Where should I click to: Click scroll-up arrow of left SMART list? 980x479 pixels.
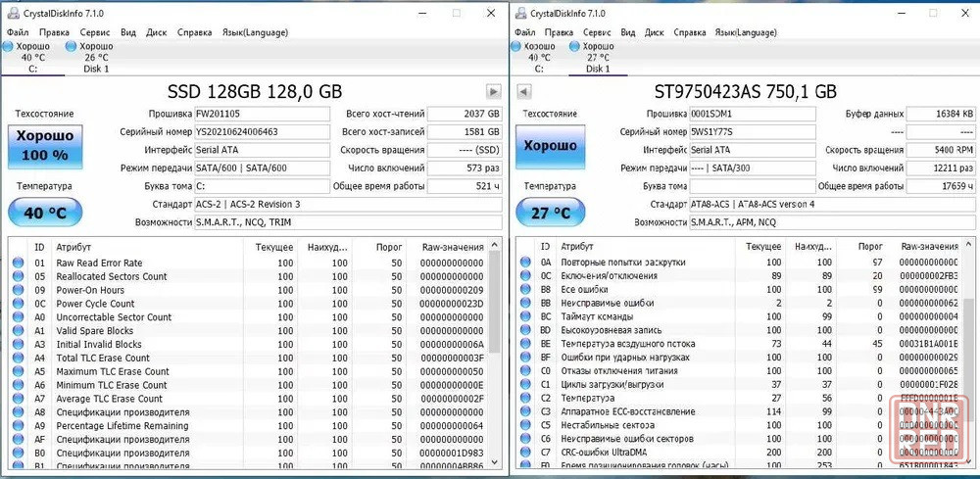495,246
